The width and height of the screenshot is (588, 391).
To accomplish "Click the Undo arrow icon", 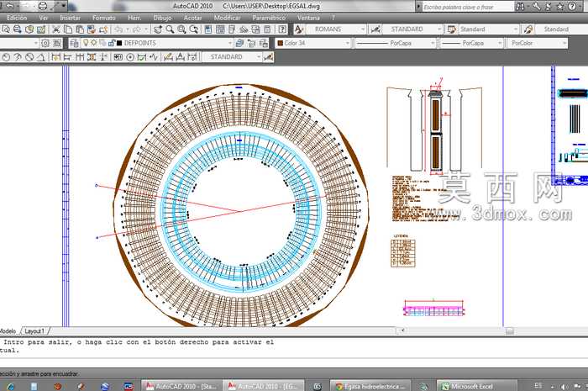I will click(118, 29).
